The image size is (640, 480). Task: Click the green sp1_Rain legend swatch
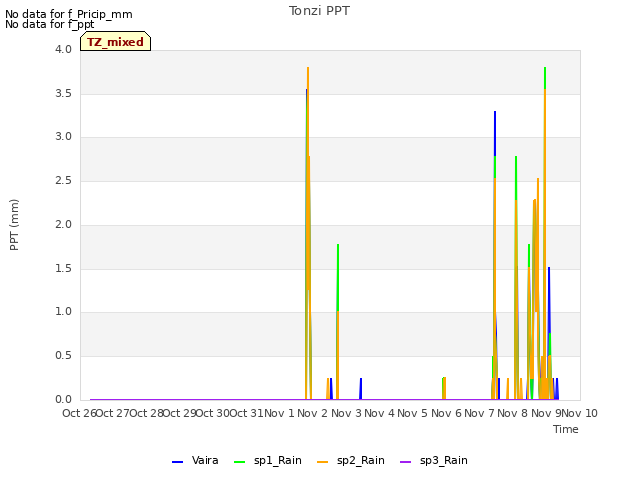tap(240, 462)
